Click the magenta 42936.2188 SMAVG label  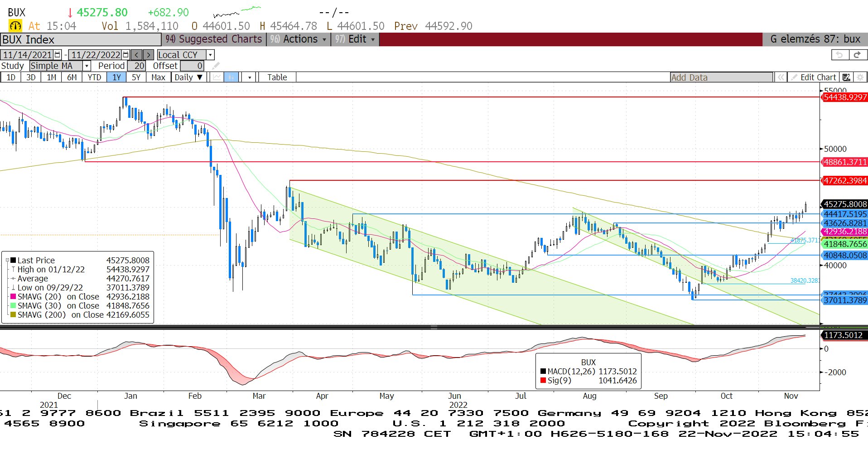(x=844, y=232)
